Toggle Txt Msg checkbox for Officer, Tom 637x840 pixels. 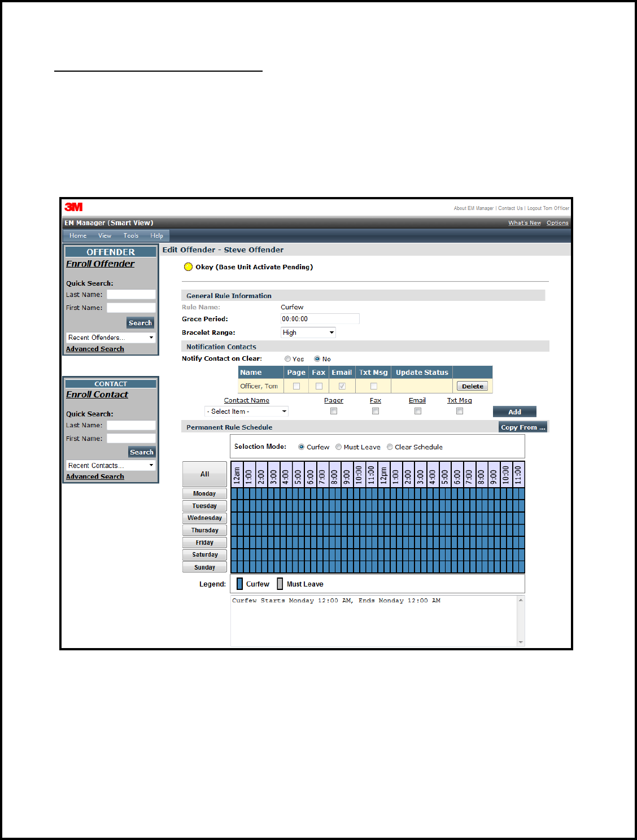[x=373, y=386]
